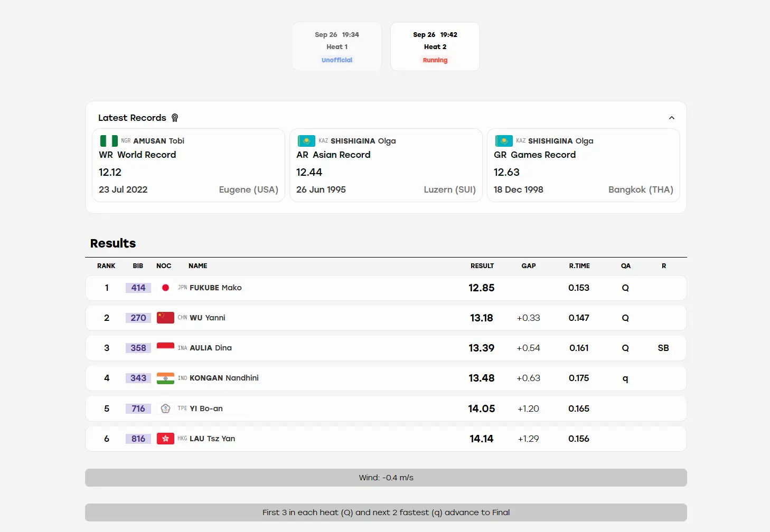Click the Nigeria flag beside AMUSAN Tobi
Viewport: 770px width, 532px height.
coord(109,141)
